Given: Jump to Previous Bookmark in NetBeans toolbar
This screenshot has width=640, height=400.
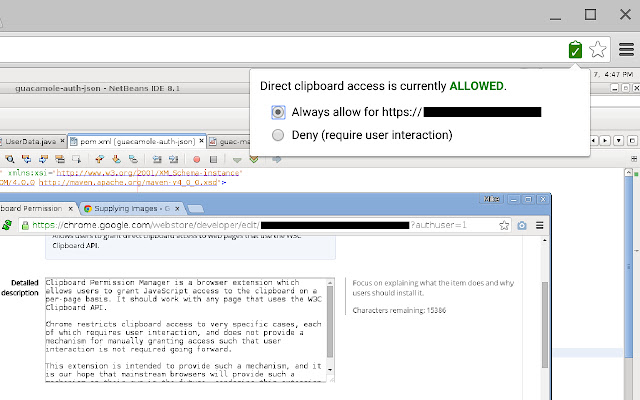Looking at the screenshot, I should [99, 159].
